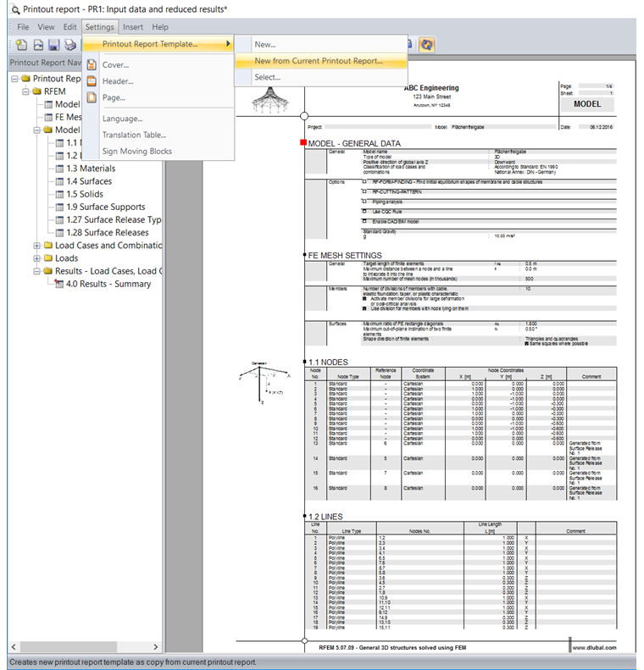Toggle Same squares where possible checkbox

pyautogui.click(x=526, y=344)
